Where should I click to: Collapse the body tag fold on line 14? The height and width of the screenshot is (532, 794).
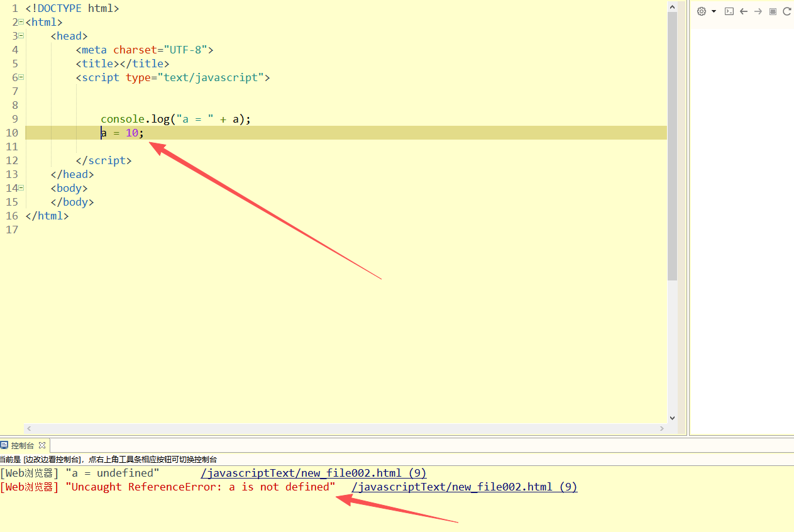click(21, 188)
